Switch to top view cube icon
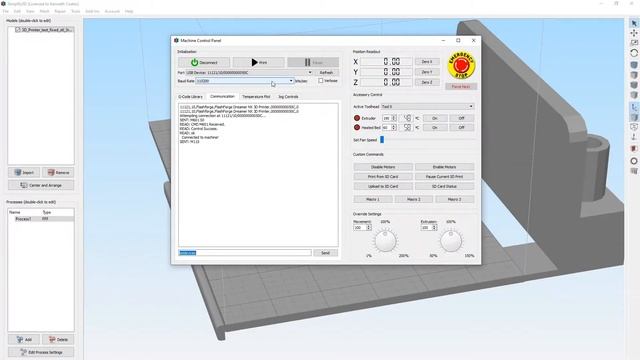The width and height of the screenshot is (640, 360). [634, 75]
